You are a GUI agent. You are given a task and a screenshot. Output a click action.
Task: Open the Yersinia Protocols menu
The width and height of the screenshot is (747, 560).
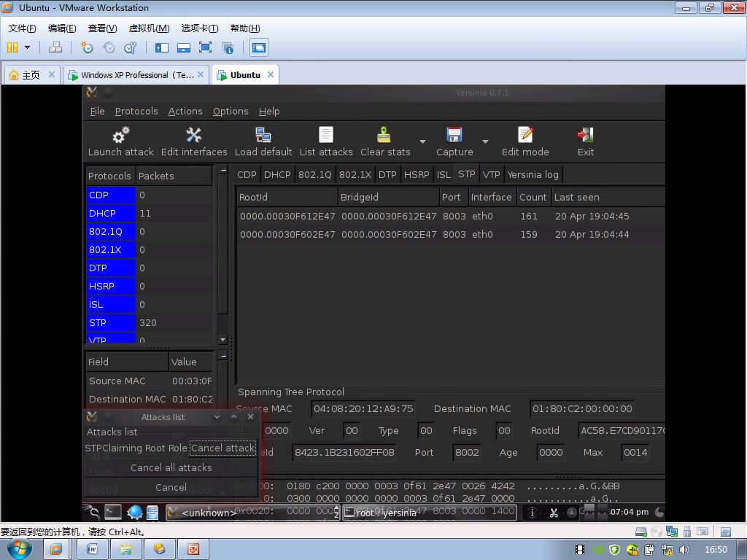click(136, 111)
